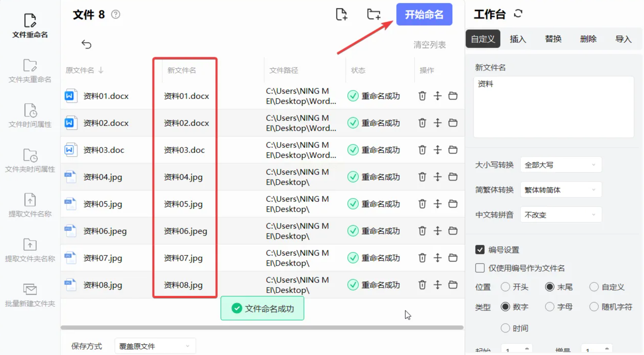The width and height of the screenshot is (644, 355).
Task: Choose 字母 as the numbering type
Action: pos(549,307)
